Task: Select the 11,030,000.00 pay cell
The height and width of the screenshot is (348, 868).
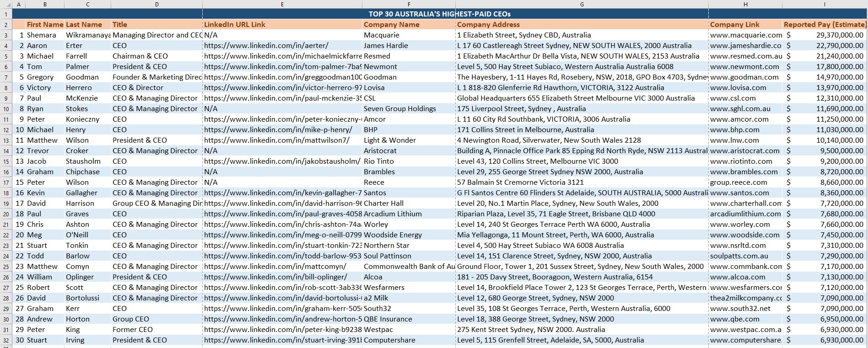Action: click(x=825, y=130)
